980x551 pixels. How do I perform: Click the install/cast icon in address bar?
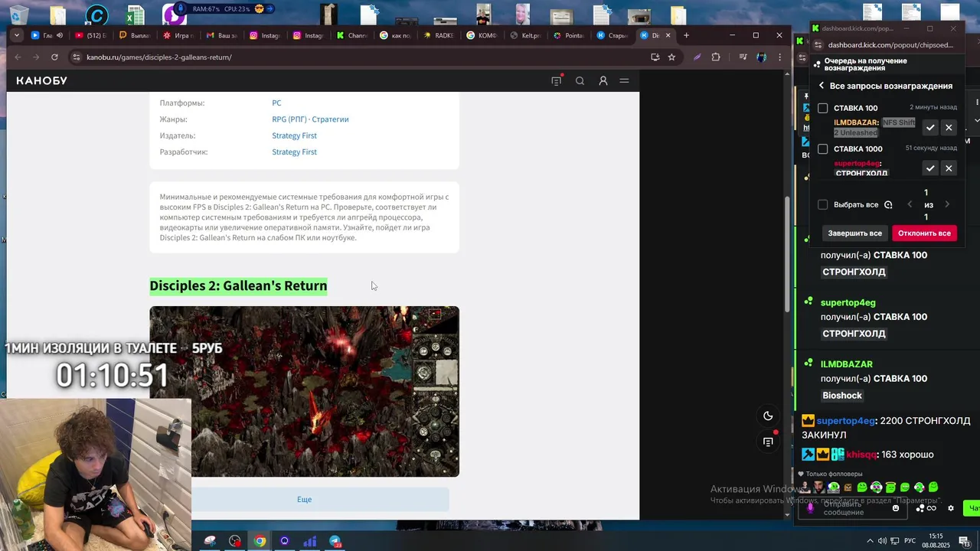coord(655,57)
